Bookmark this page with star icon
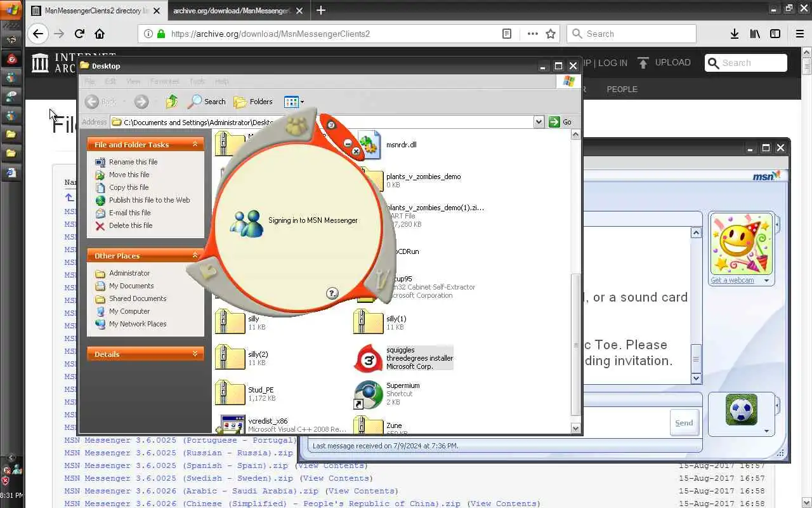812x508 pixels. [x=551, y=34]
